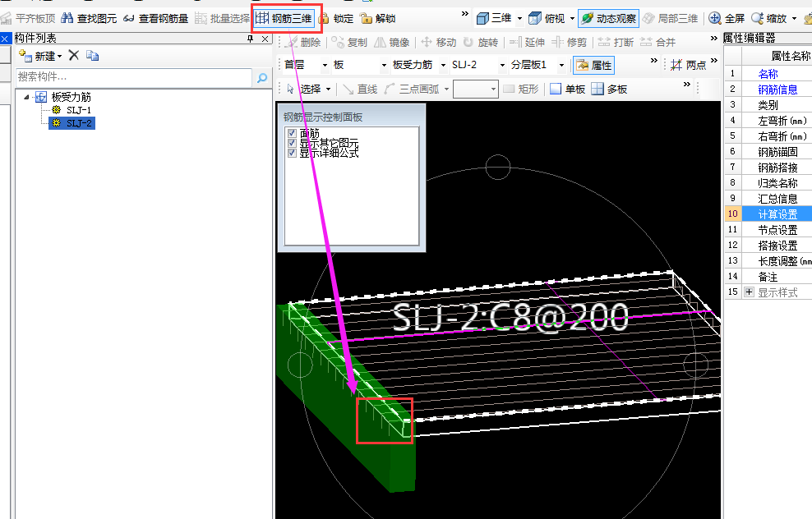Image resolution: width=812 pixels, height=519 pixels.
Task: Click the 打断 break tool
Action: pos(616,43)
